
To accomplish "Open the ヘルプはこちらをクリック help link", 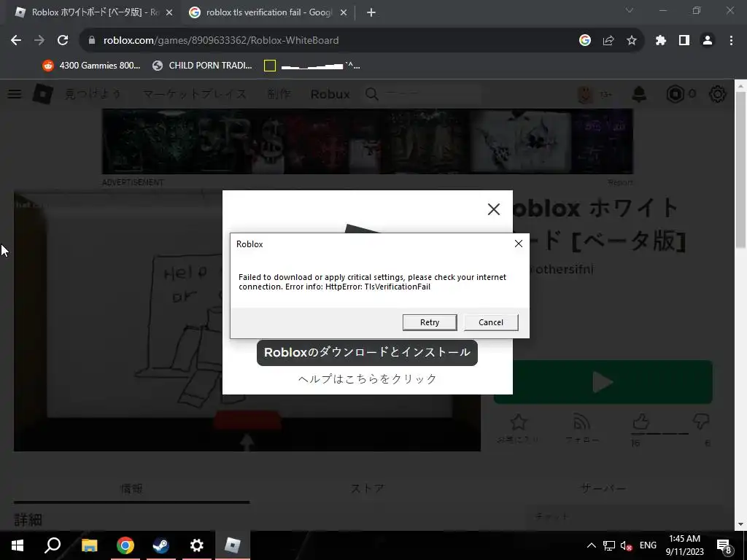I will 368,378.
